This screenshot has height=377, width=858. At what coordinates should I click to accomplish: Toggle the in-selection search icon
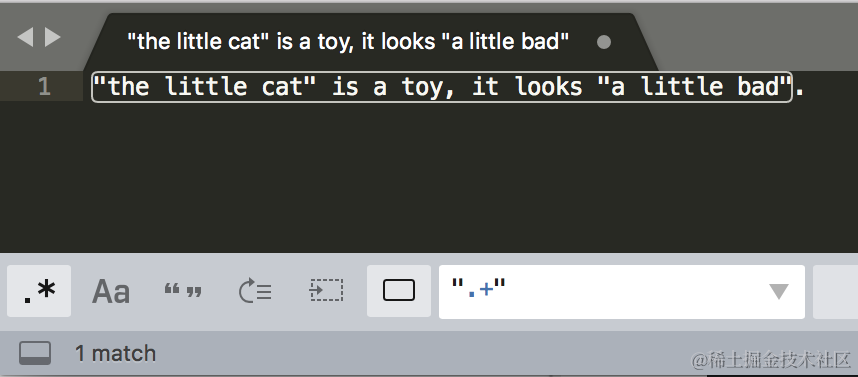(x=327, y=291)
